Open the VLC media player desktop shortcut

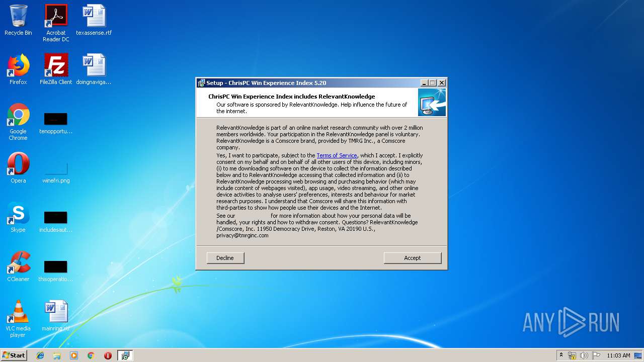[18, 319]
